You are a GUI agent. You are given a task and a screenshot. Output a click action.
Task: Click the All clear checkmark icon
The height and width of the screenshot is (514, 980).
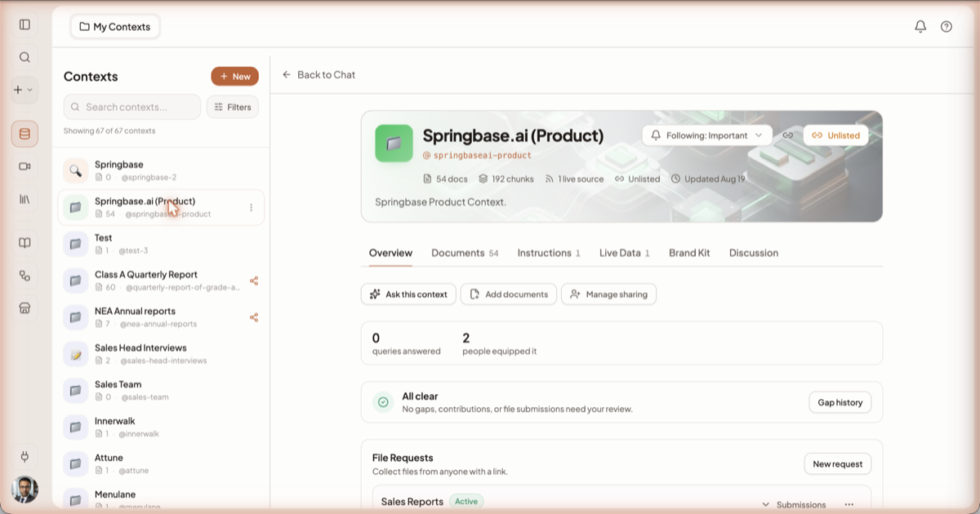click(x=383, y=402)
